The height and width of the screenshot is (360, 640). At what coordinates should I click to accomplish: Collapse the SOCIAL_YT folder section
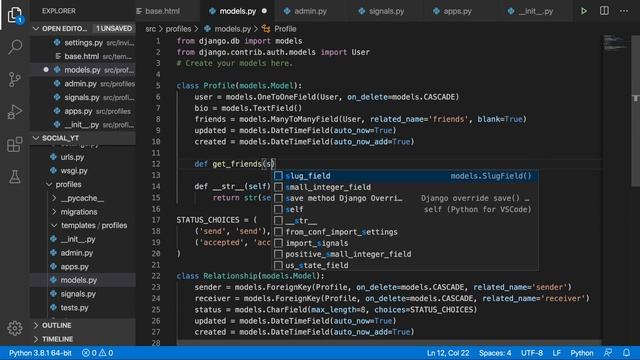(x=36, y=138)
